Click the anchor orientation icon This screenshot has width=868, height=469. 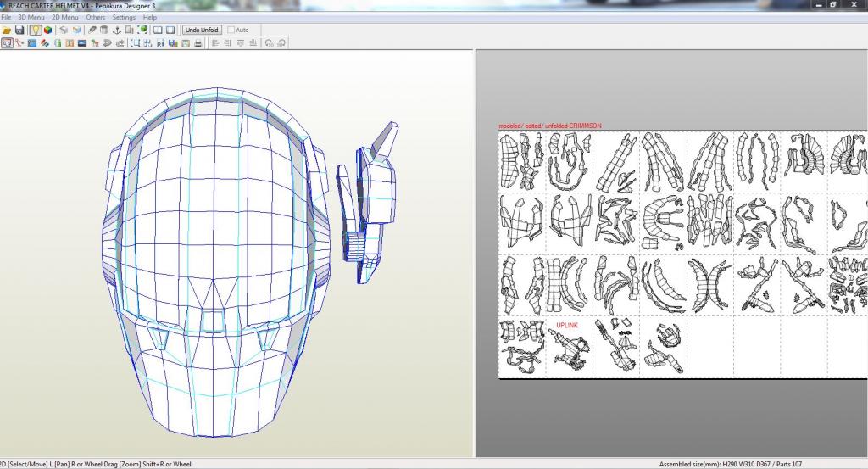coord(117,30)
